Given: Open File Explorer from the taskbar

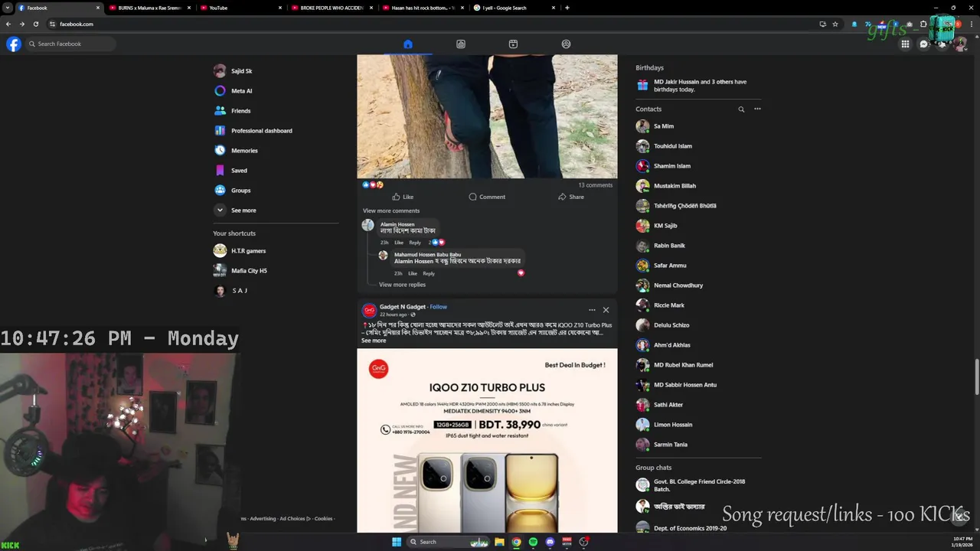Looking at the screenshot, I should tap(499, 542).
